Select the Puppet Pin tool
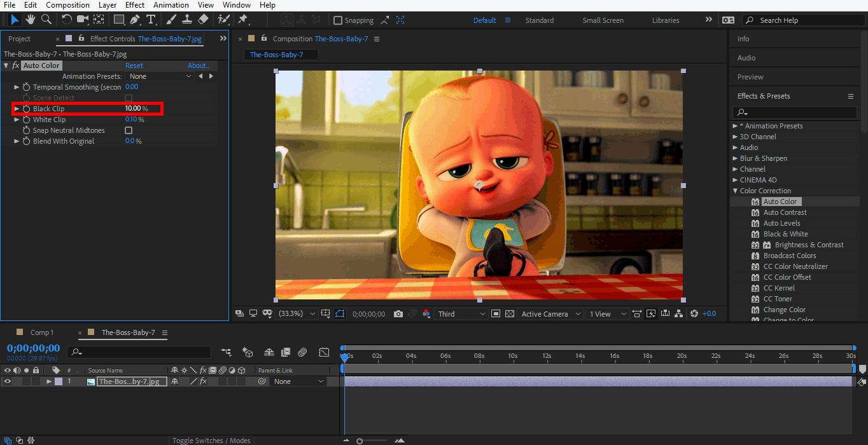This screenshot has width=868, height=445. (x=242, y=20)
